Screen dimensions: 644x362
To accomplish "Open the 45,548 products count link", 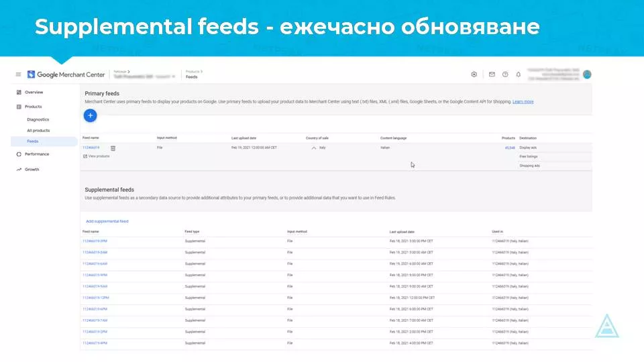I will click(x=510, y=147).
